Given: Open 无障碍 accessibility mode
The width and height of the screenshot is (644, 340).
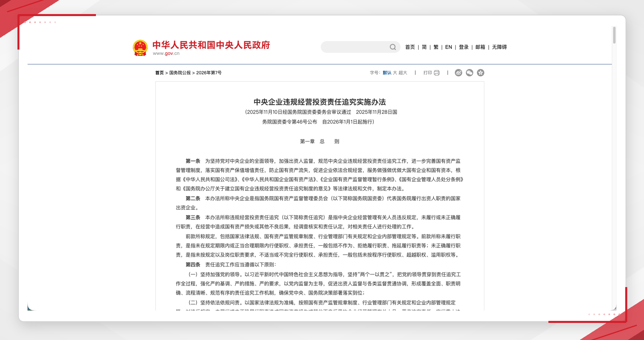Looking at the screenshot, I should coord(499,47).
